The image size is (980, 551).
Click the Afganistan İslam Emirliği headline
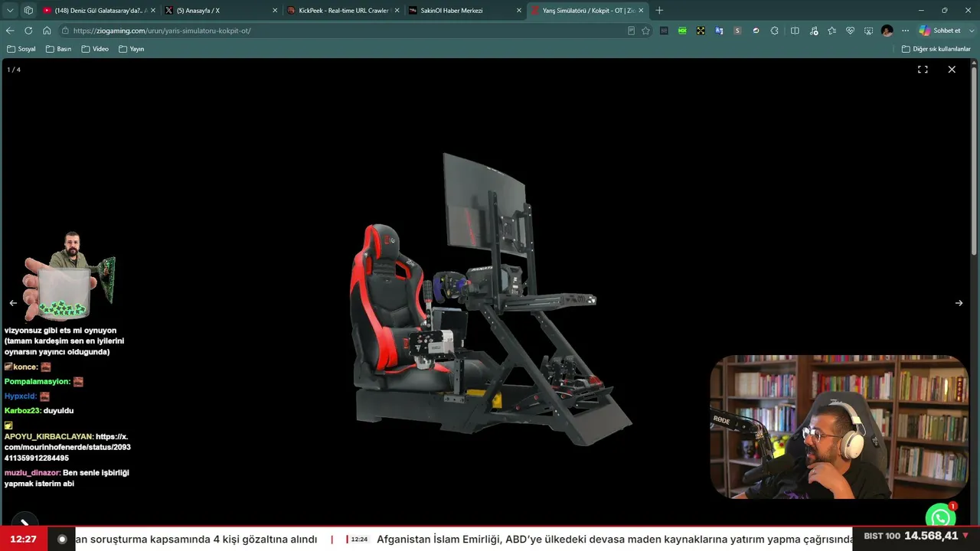(615, 539)
